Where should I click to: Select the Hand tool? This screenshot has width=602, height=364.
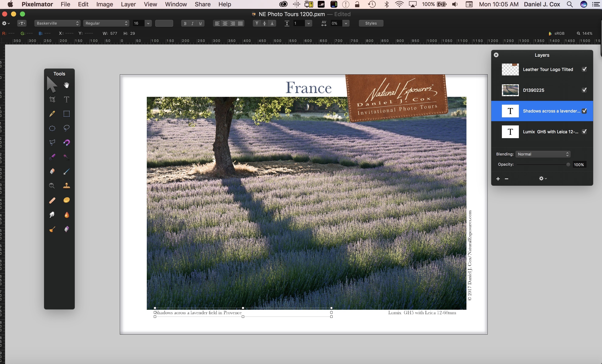tap(66, 85)
